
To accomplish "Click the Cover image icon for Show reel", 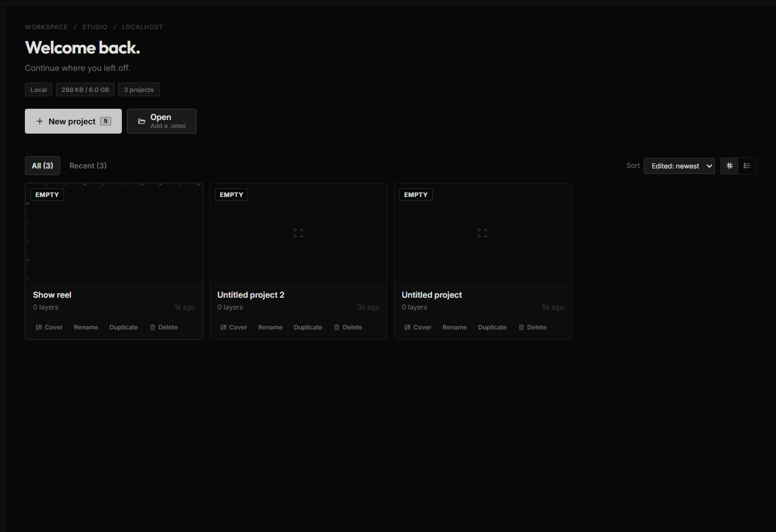I will [39, 328].
